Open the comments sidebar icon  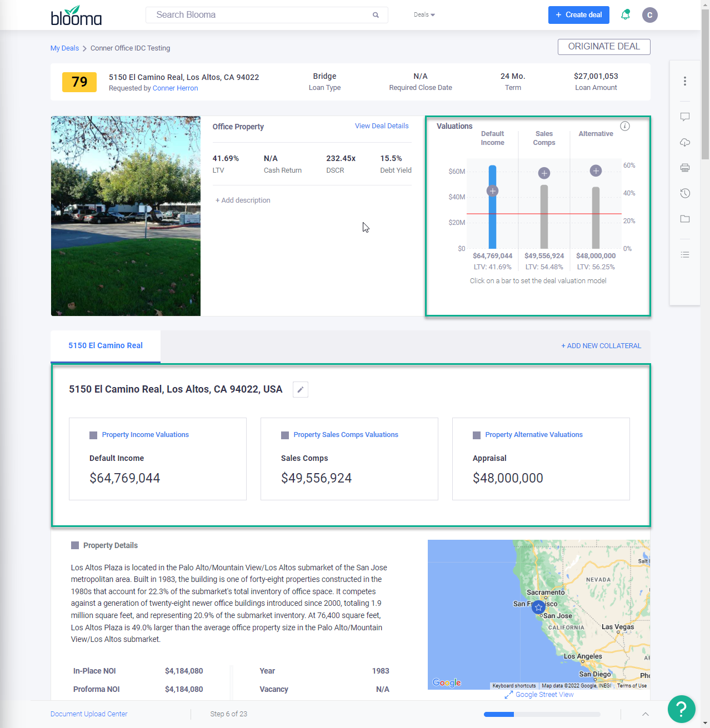685,117
